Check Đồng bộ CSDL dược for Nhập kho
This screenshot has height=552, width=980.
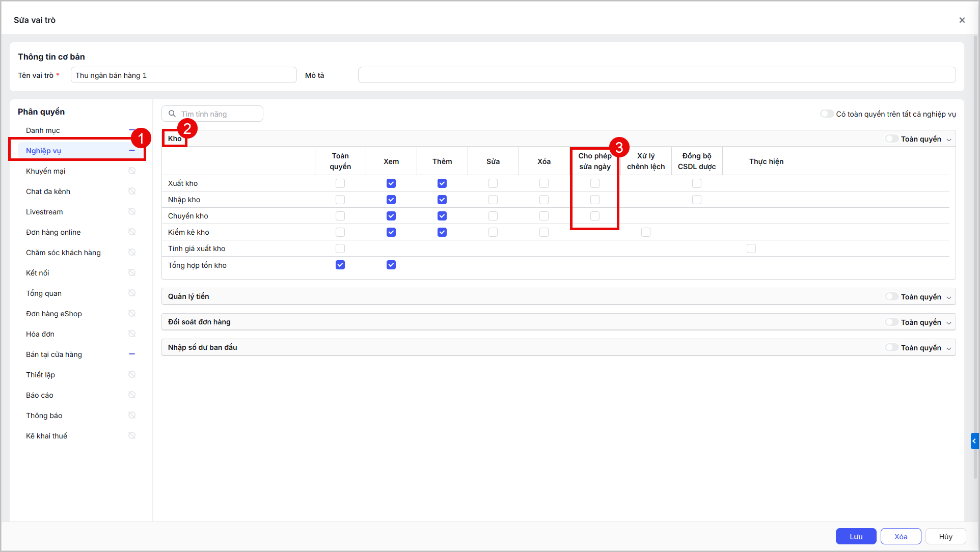pyautogui.click(x=697, y=200)
